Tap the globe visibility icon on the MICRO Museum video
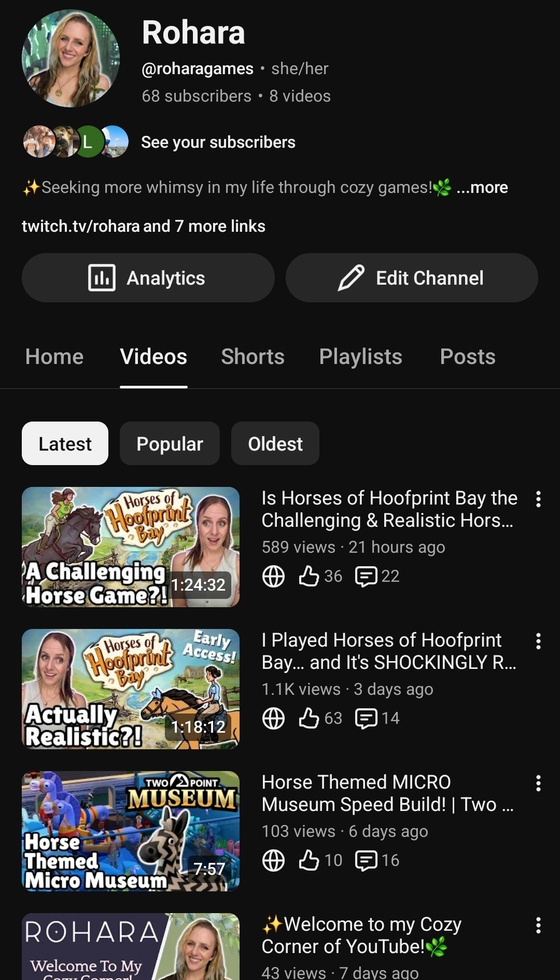The width and height of the screenshot is (560, 980). pyautogui.click(x=273, y=860)
